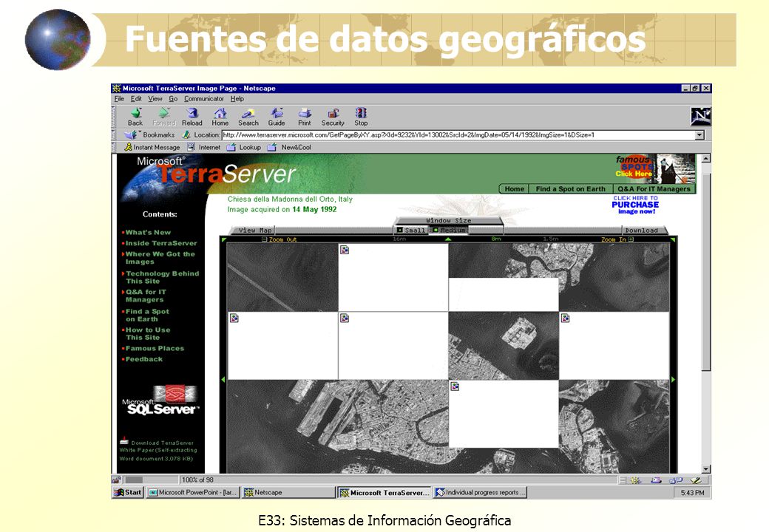Click in the Location URL field
This screenshot has width=769, height=532.
point(458,134)
